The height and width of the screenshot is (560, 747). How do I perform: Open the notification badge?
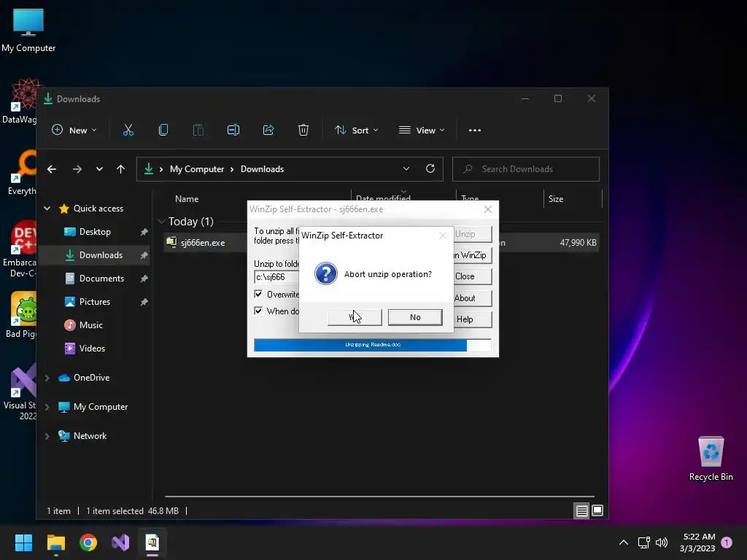[x=727, y=542]
